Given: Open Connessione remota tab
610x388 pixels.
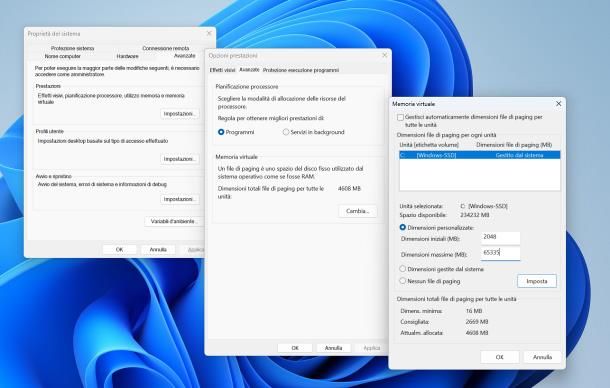Looking at the screenshot, I should point(166,48).
